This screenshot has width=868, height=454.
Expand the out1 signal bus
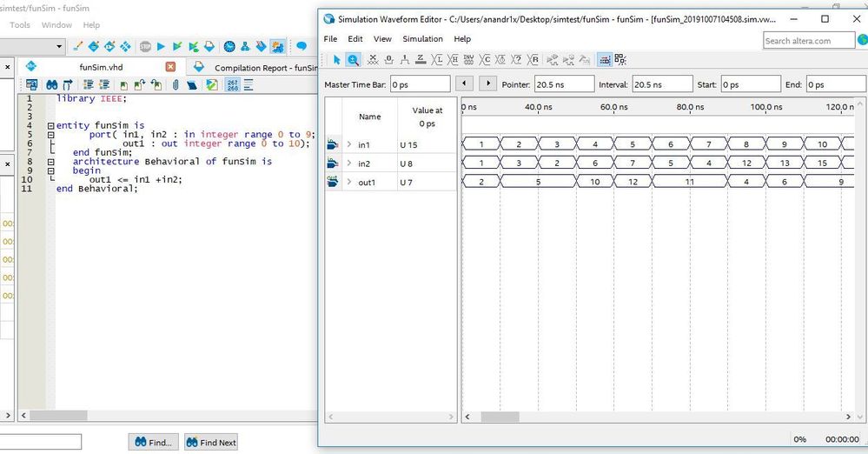(349, 182)
